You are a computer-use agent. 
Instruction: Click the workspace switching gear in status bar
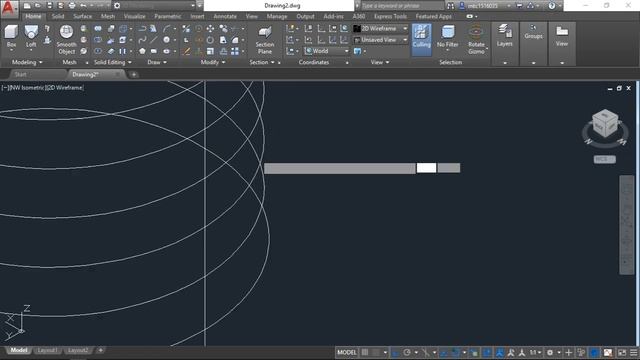click(x=550, y=352)
